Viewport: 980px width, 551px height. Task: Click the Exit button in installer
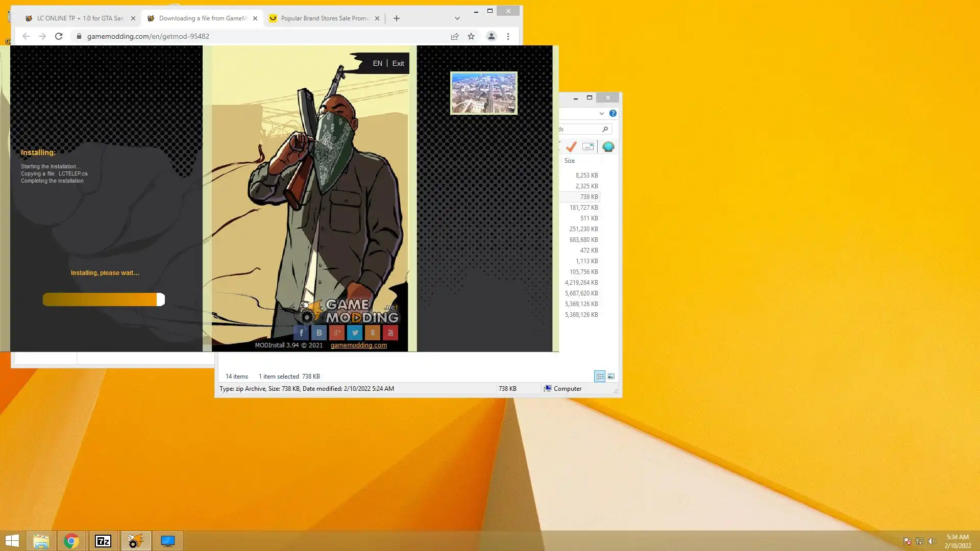click(398, 63)
